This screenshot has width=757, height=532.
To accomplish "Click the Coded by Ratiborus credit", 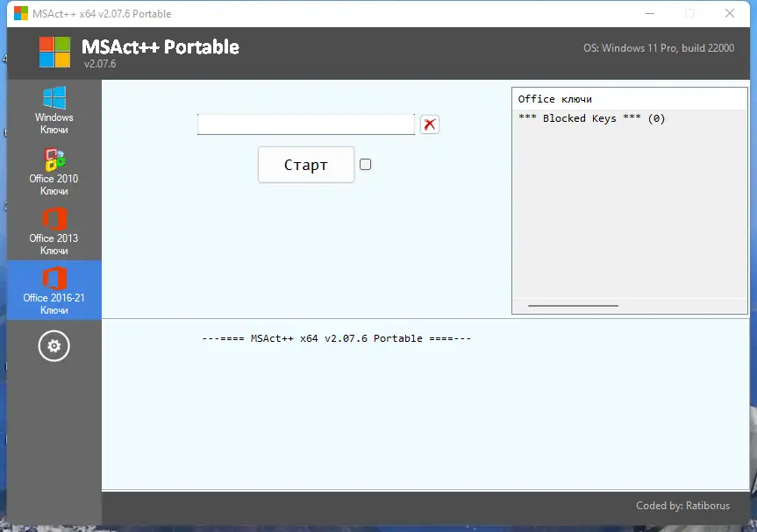I will (682, 506).
